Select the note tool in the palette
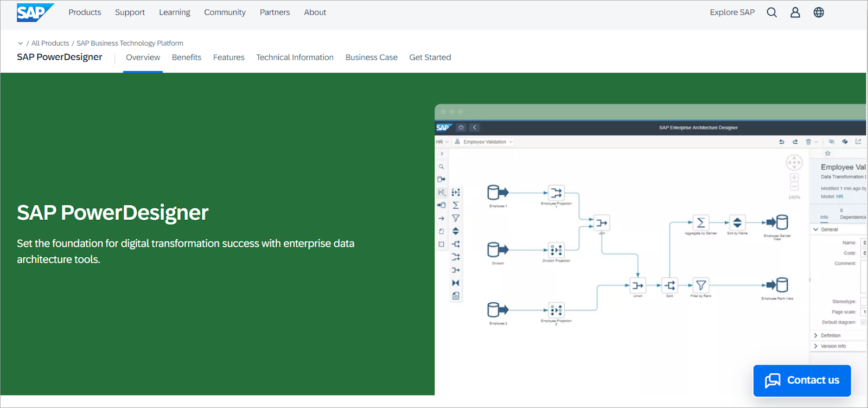Screen dimensions: 868x408 pyautogui.click(x=442, y=231)
